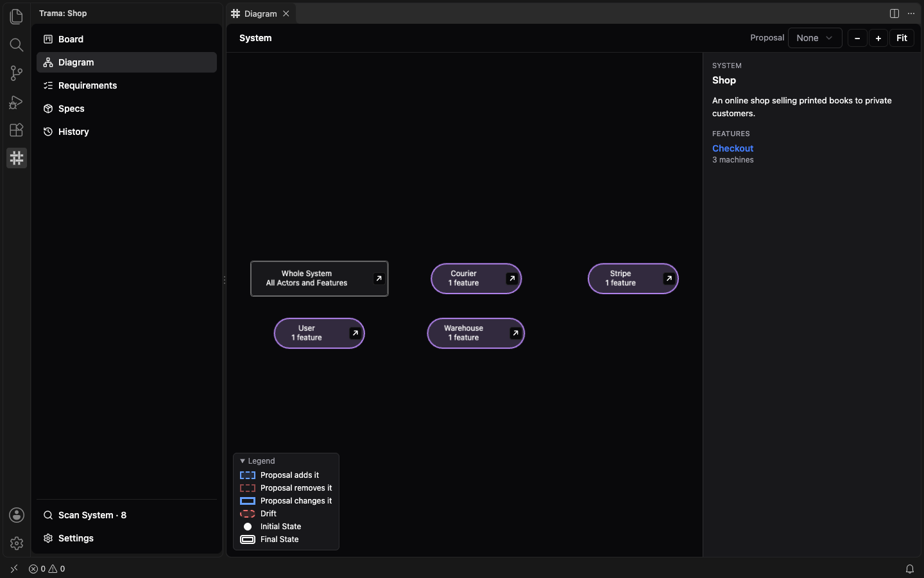924x578 pixels.
Task: Open the Board view
Action: coord(126,39)
